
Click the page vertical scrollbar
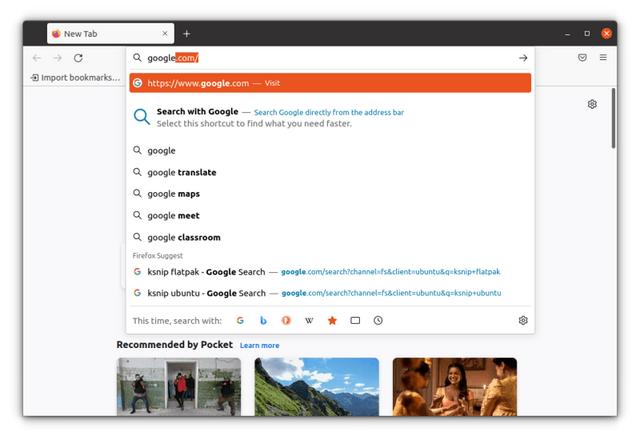613,118
